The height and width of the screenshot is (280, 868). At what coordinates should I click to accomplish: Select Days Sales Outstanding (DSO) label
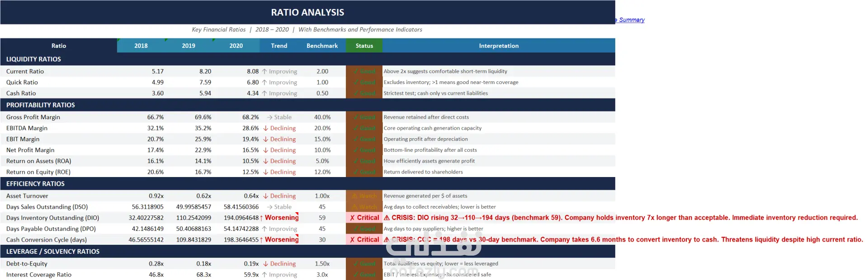(47, 207)
